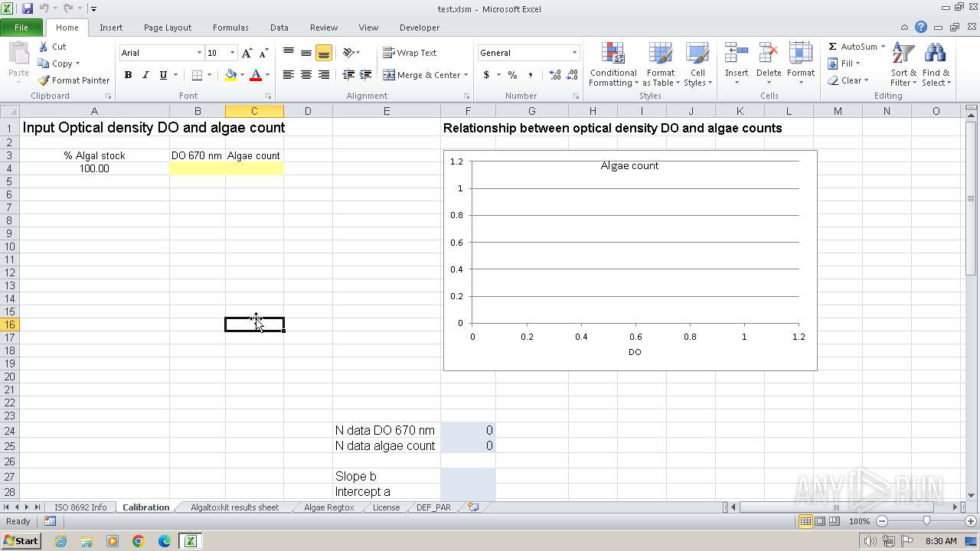Expand the Font Color dropdown arrow
Image resolution: width=980 pixels, height=551 pixels.
[x=267, y=75]
